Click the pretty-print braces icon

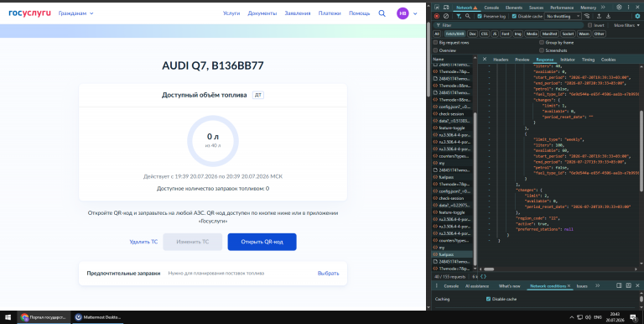483,277
